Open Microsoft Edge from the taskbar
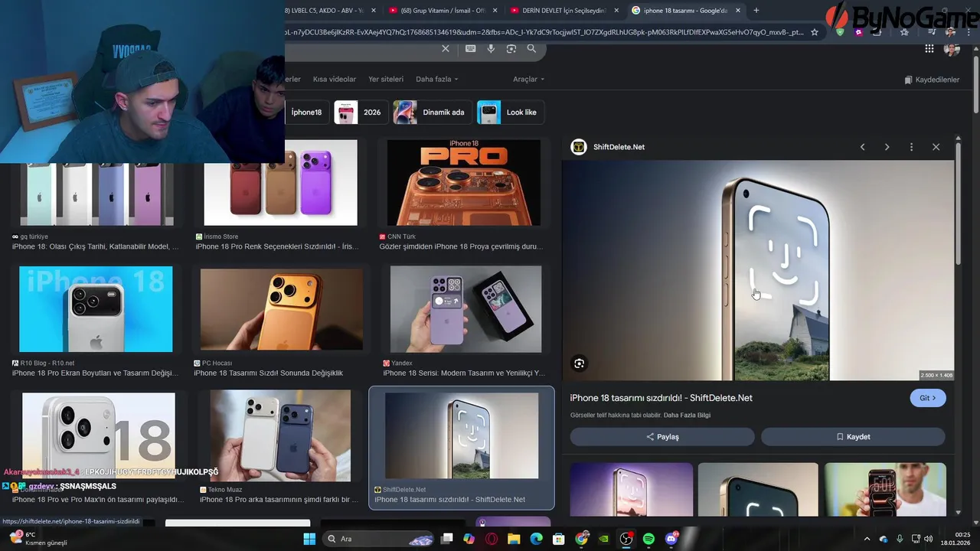The height and width of the screenshot is (551, 980). [x=537, y=539]
